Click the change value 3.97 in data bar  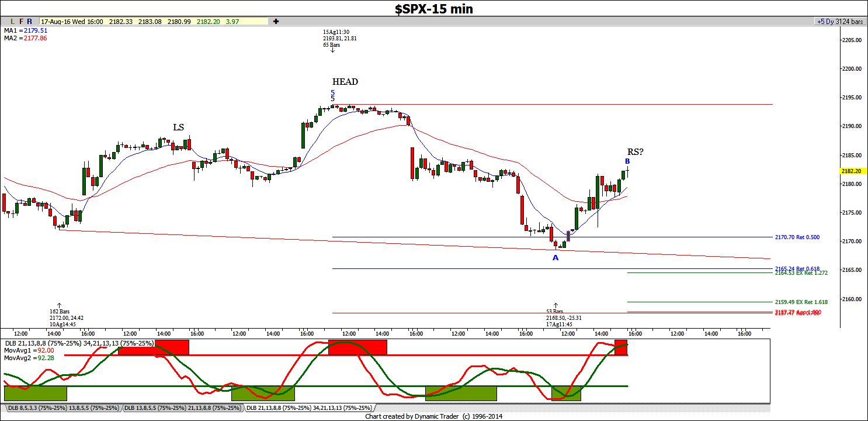[232, 22]
